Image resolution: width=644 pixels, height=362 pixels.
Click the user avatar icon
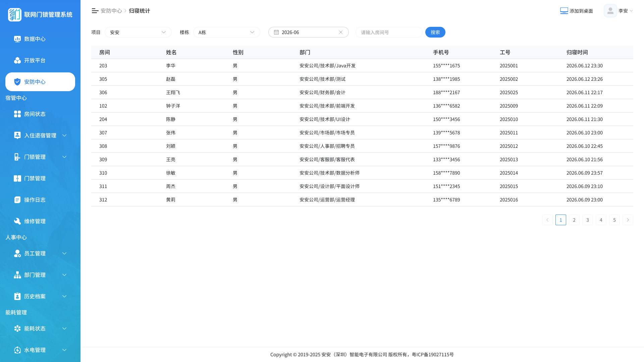pyautogui.click(x=610, y=11)
